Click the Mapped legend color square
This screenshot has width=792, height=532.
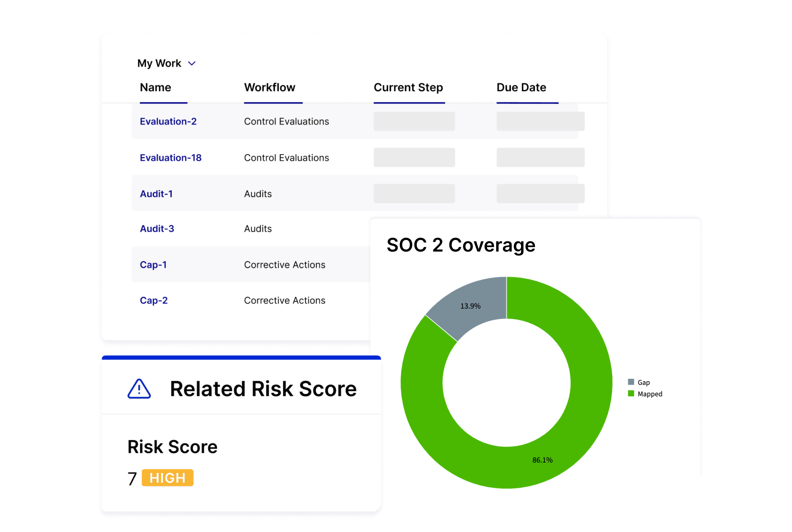coord(631,394)
